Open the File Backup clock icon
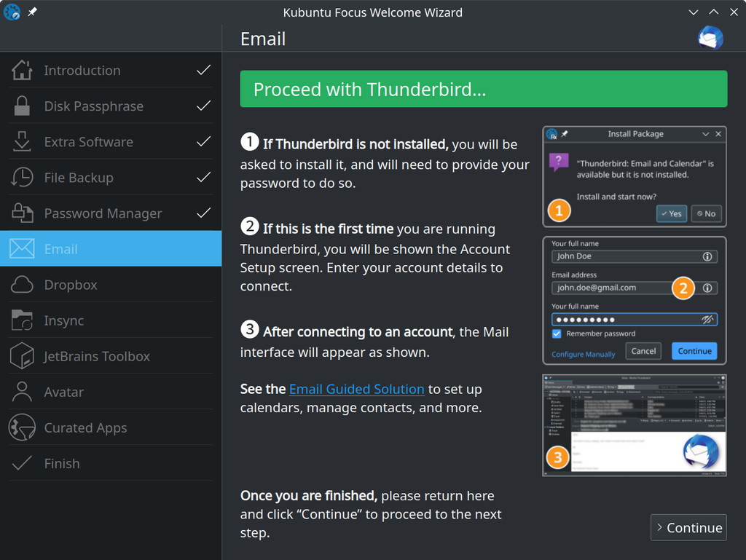Screen dimensions: 746x560 point(22,177)
